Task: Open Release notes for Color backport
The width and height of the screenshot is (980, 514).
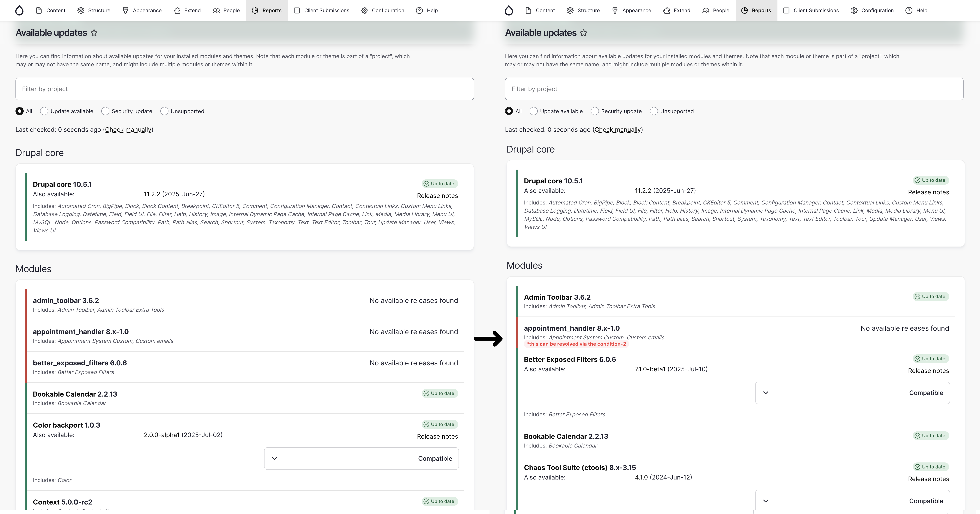Action: [x=437, y=437]
